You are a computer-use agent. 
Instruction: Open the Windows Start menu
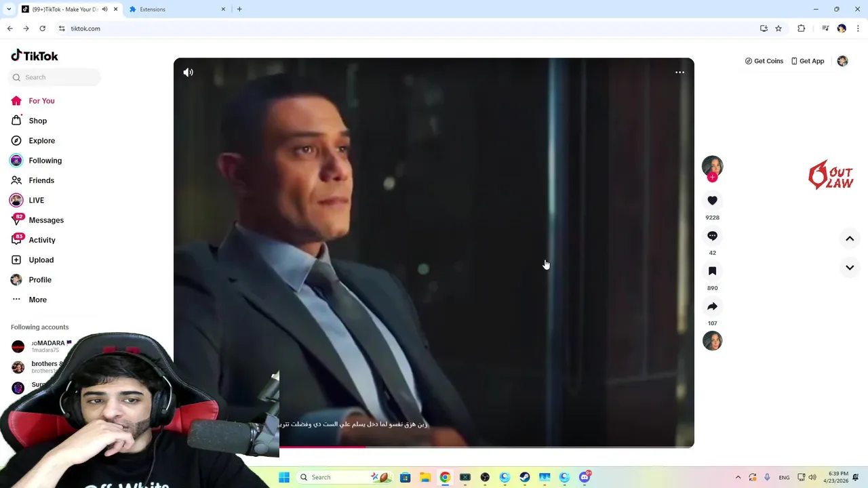[284, 477]
